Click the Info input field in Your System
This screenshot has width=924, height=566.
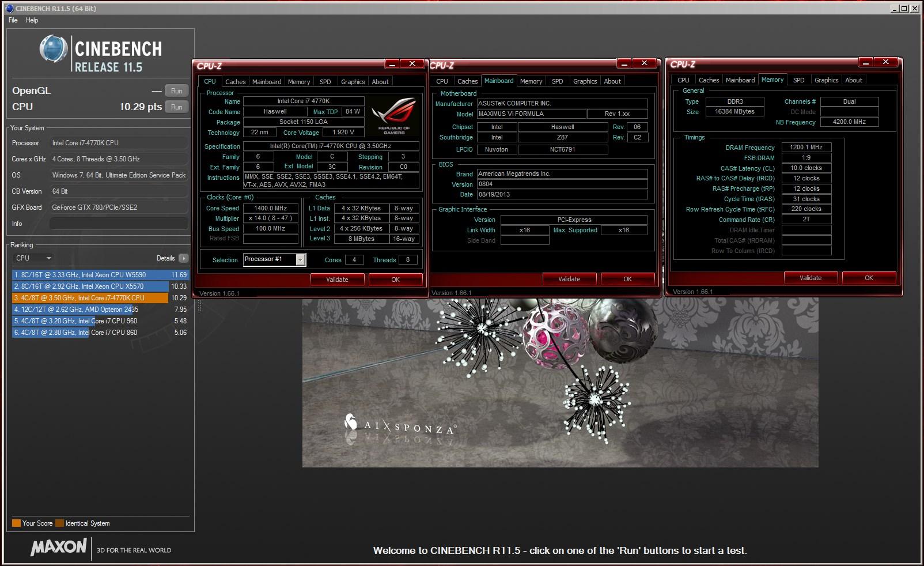(119, 224)
